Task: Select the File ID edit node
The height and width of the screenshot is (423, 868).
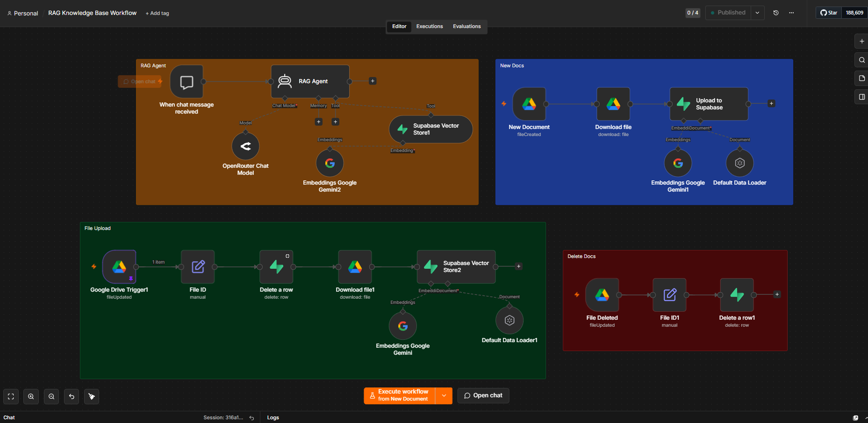Action: [x=198, y=267]
